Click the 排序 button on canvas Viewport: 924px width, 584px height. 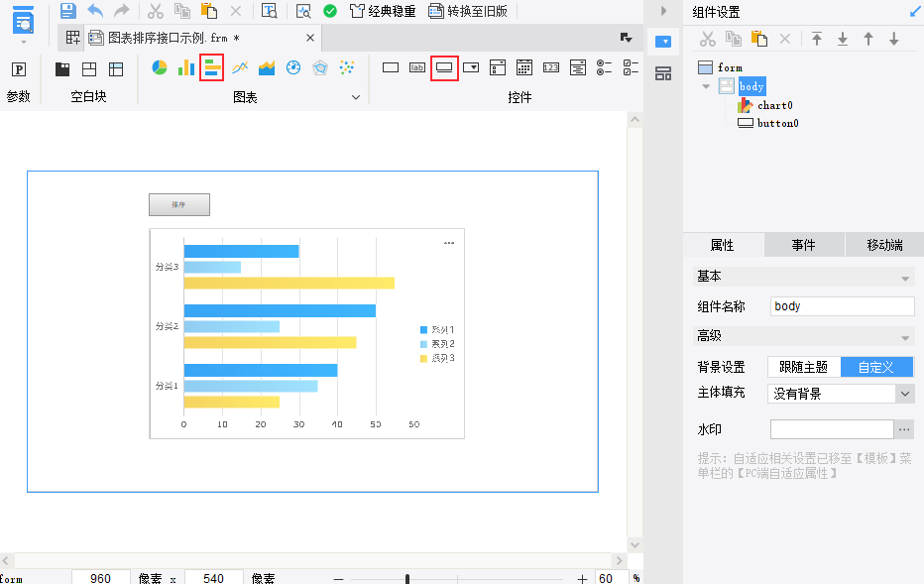(x=179, y=204)
